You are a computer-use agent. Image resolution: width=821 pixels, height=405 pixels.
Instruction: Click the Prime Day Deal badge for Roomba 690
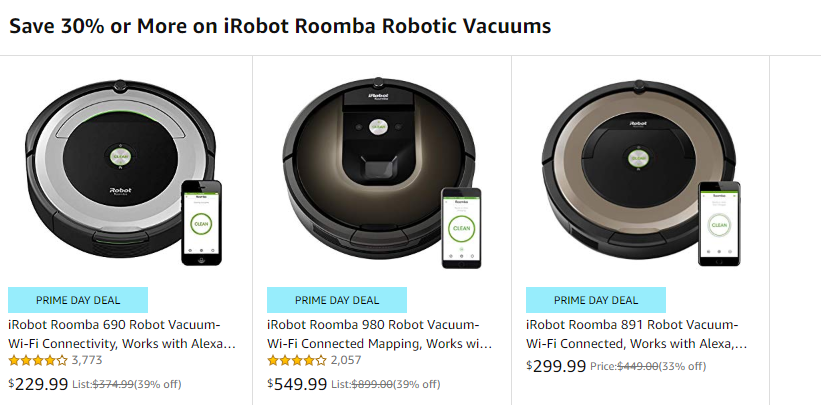coord(78,300)
